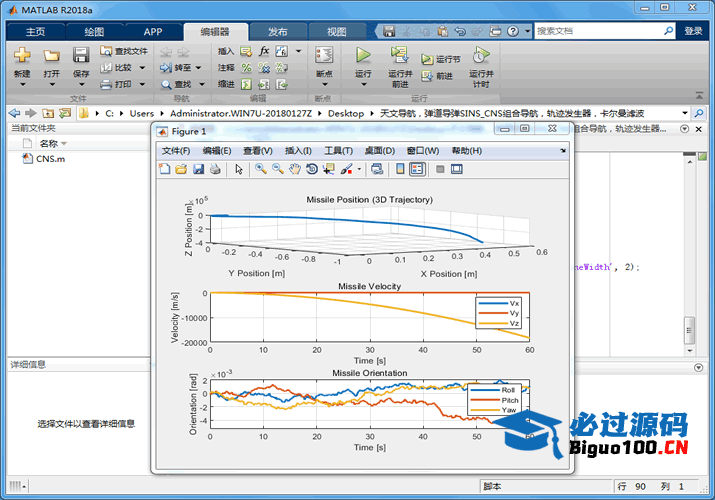The width and height of the screenshot is (715, 500).
Task: Switch to the 视图 (View) tab
Action: click(x=337, y=31)
